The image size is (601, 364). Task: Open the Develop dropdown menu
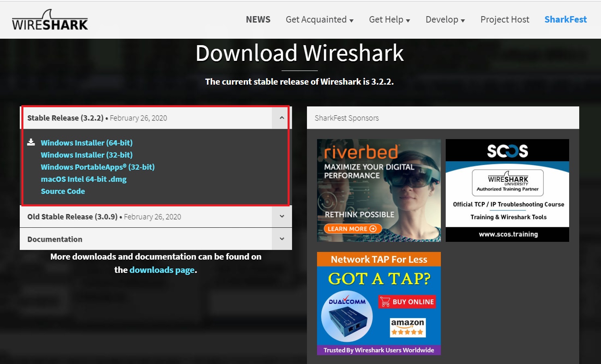[445, 19]
